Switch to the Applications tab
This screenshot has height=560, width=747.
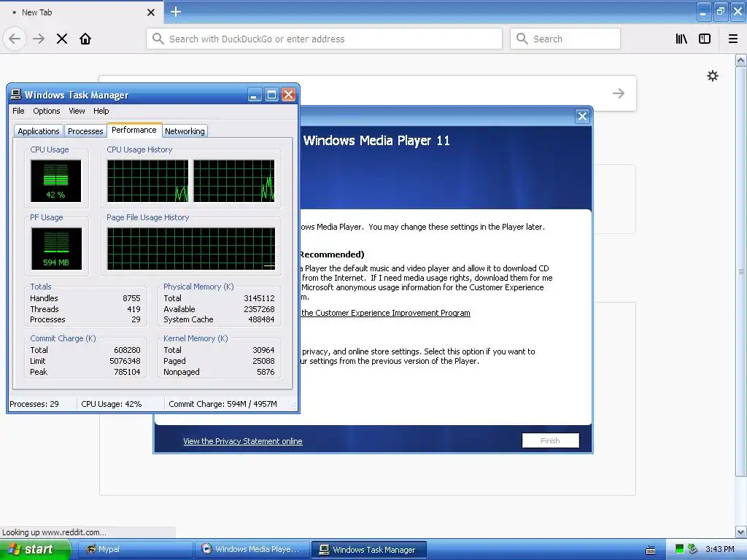pos(39,131)
